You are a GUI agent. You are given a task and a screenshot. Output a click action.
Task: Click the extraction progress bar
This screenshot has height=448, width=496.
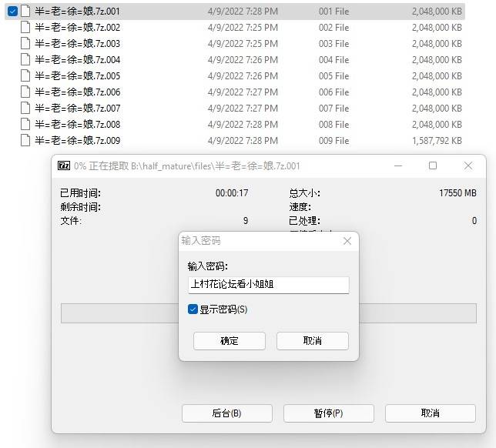(x=116, y=313)
